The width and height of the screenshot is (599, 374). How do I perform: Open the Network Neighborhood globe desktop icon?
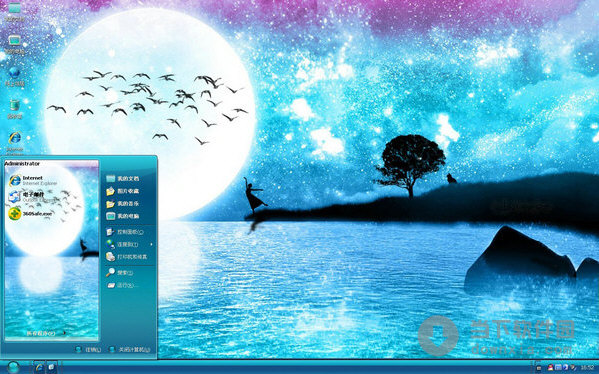tap(15, 76)
